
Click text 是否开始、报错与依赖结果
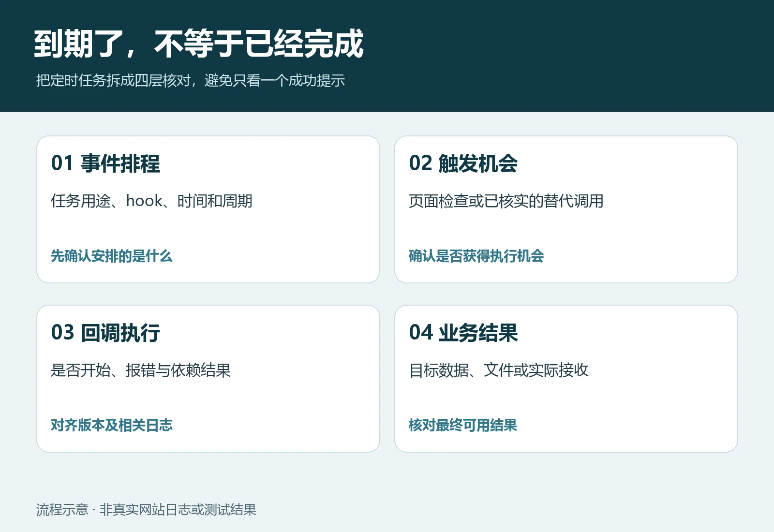tap(141, 370)
